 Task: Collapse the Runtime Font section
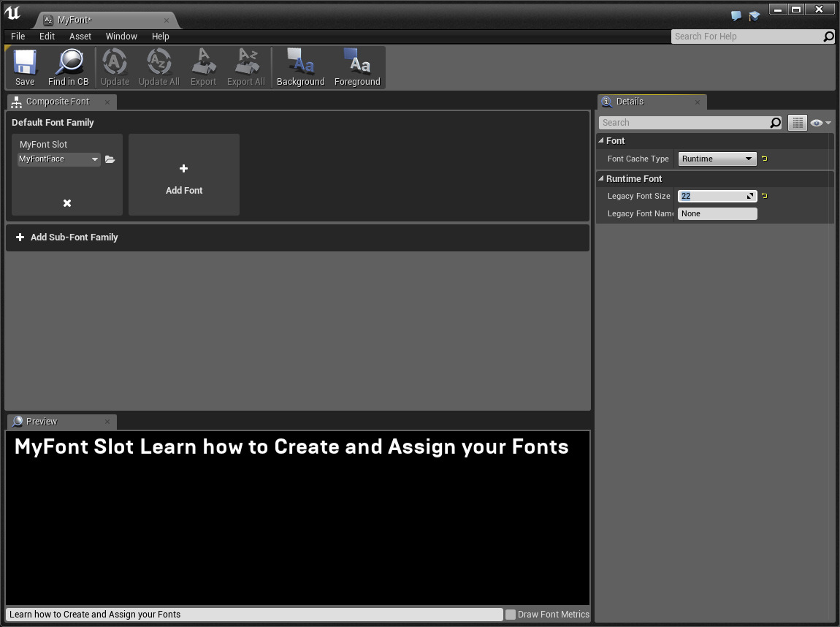[x=603, y=178]
